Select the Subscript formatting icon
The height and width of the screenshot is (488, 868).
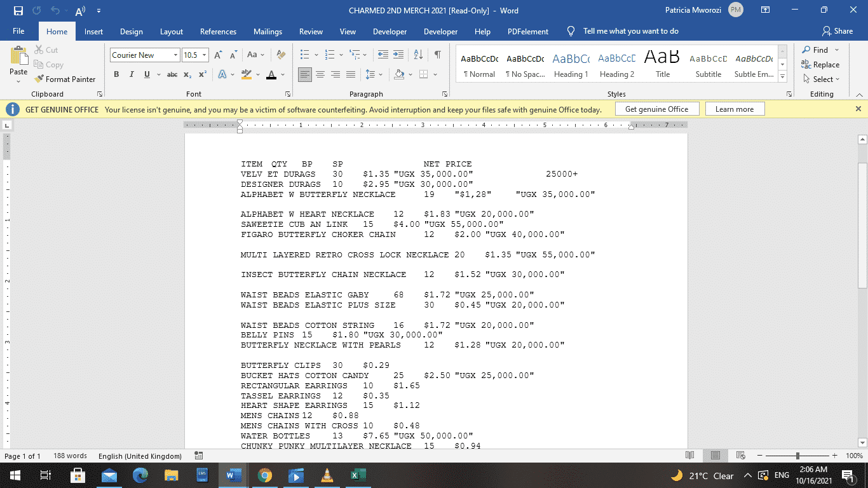[x=187, y=74]
